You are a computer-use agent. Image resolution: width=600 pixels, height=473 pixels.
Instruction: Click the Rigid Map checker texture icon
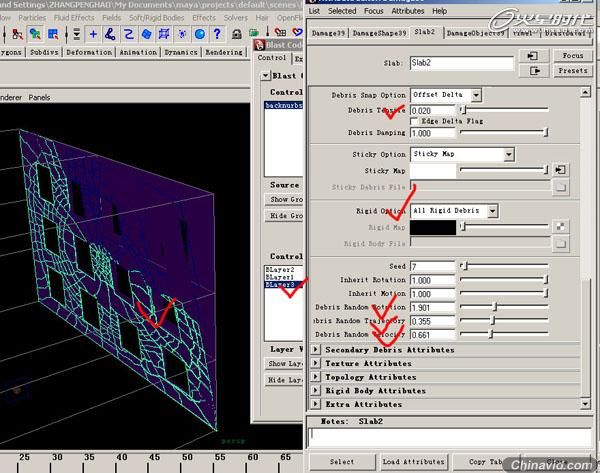[x=560, y=227]
